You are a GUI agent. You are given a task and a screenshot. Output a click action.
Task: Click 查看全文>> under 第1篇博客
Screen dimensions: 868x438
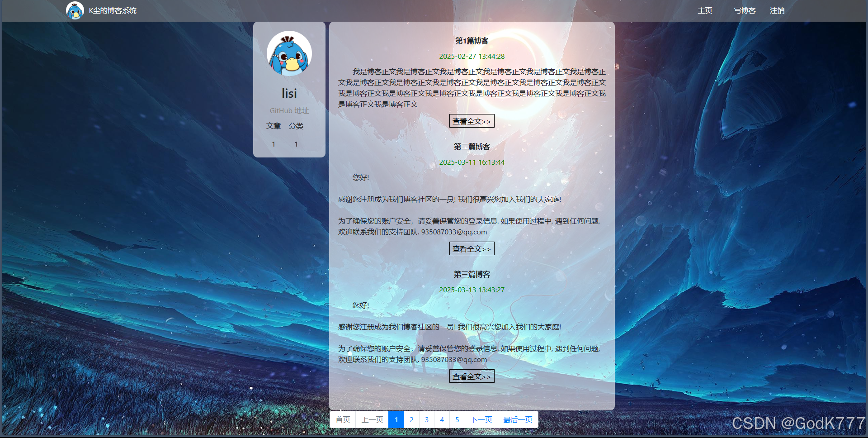tap(472, 120)
